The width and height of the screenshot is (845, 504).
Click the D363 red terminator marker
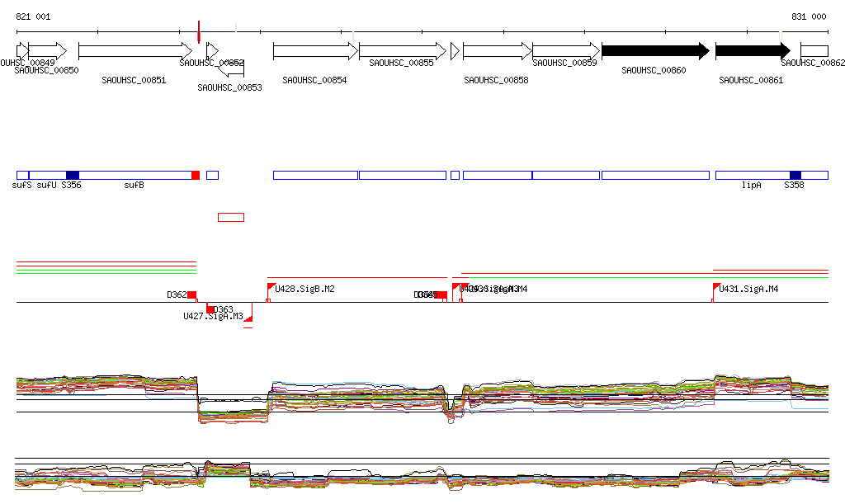click(210, 309)
